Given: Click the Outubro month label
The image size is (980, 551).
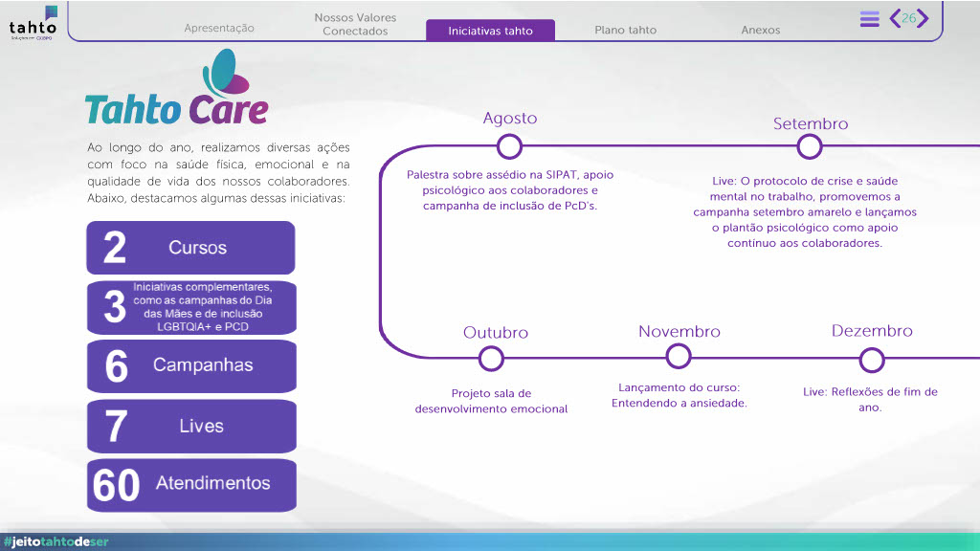Looking at the screenshot, I should [496, 332].
